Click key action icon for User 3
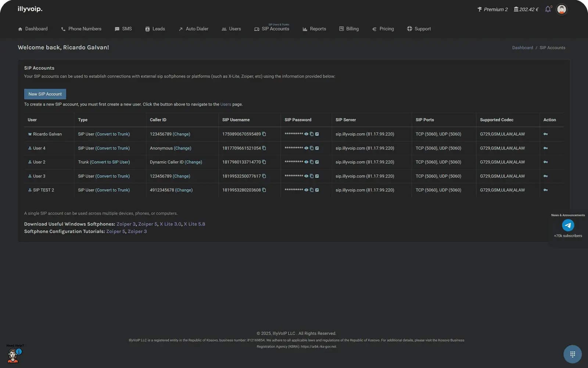588x368 pixels. (545, 176)
